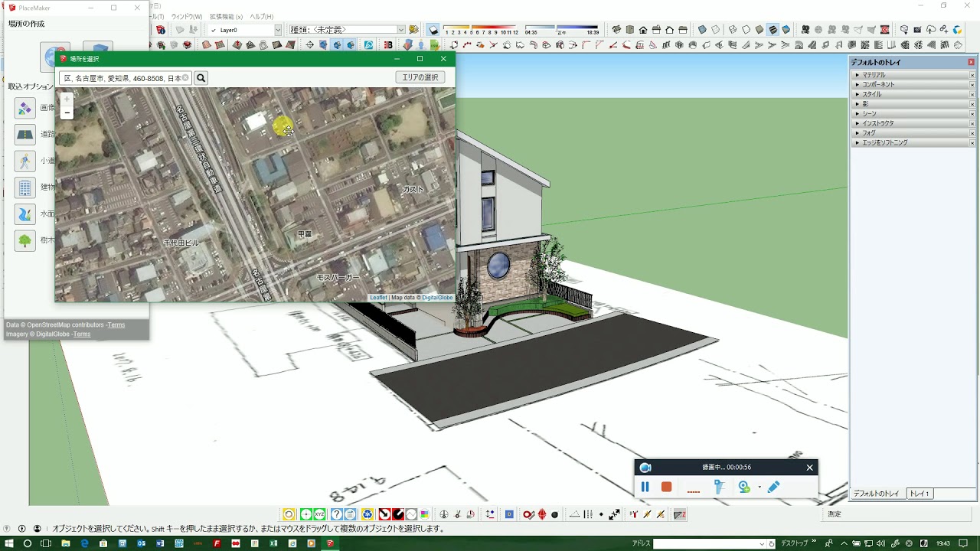Expand the エッジをソフトニング panel
Screen dimensions: 980x551
(913, 142)
